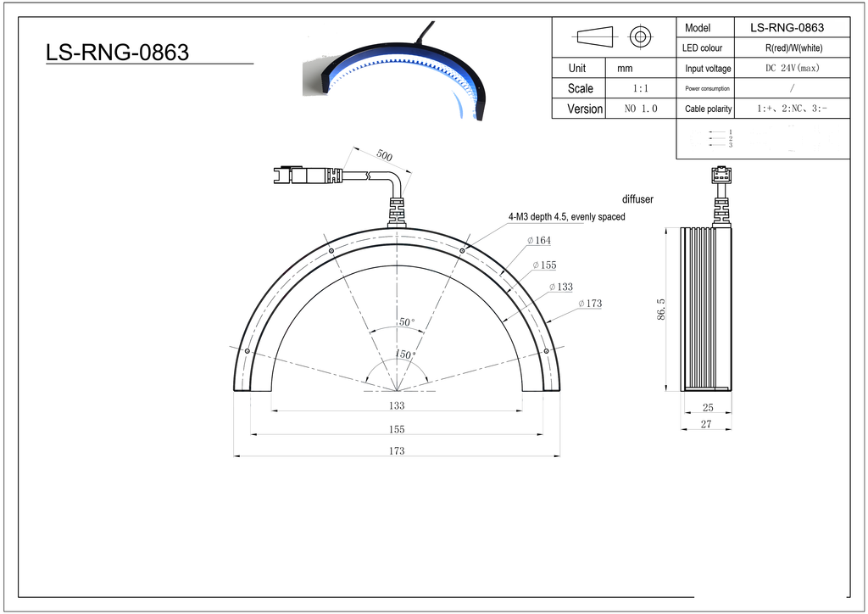Click the 'Version' label cell

pos(580,109)
